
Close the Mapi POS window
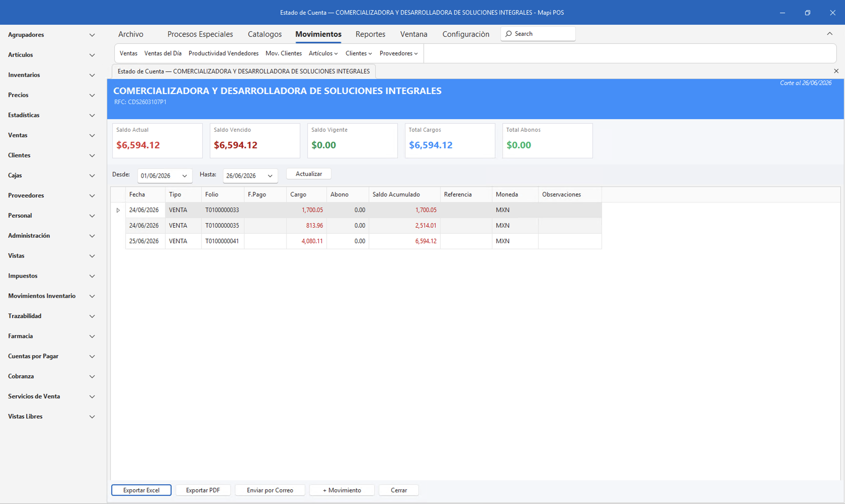832,13
